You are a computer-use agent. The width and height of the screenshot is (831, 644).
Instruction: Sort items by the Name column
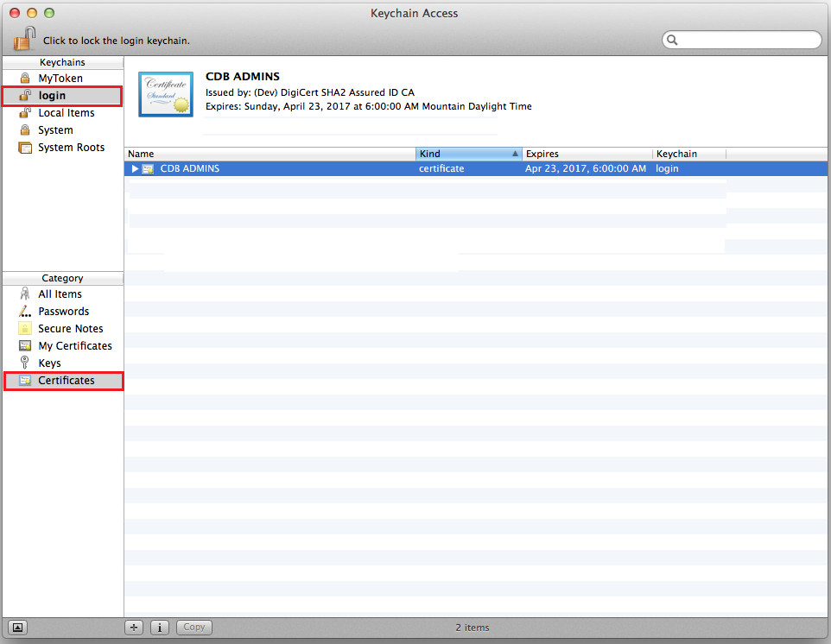point(270,154)
